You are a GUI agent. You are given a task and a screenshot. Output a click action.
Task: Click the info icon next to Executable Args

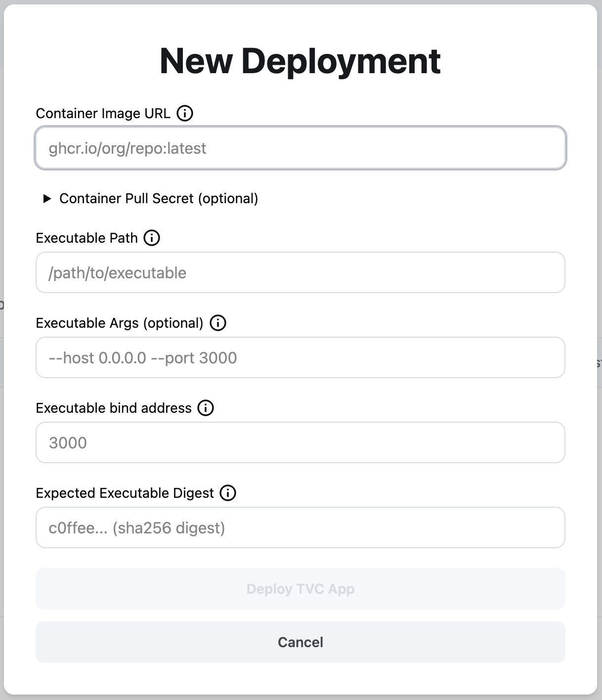pyautogui.click(x=217, y=323)
